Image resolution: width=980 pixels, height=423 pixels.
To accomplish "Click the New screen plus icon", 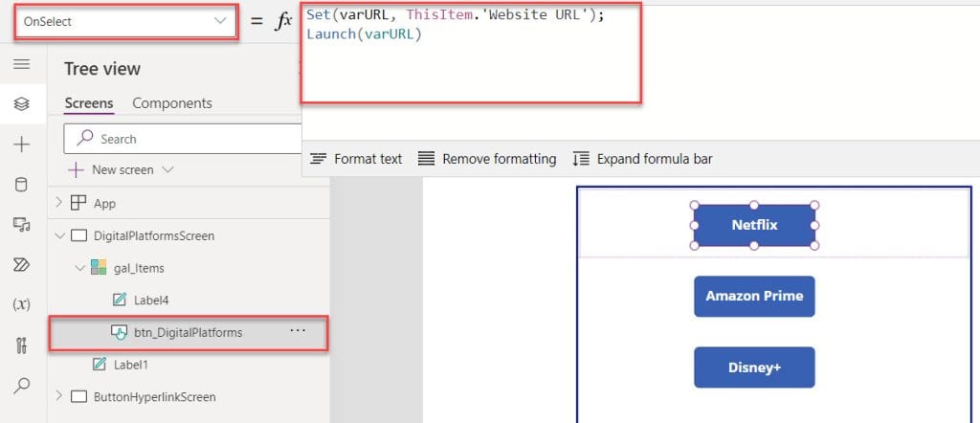I will pyautogui.click(x=76, y=170).
